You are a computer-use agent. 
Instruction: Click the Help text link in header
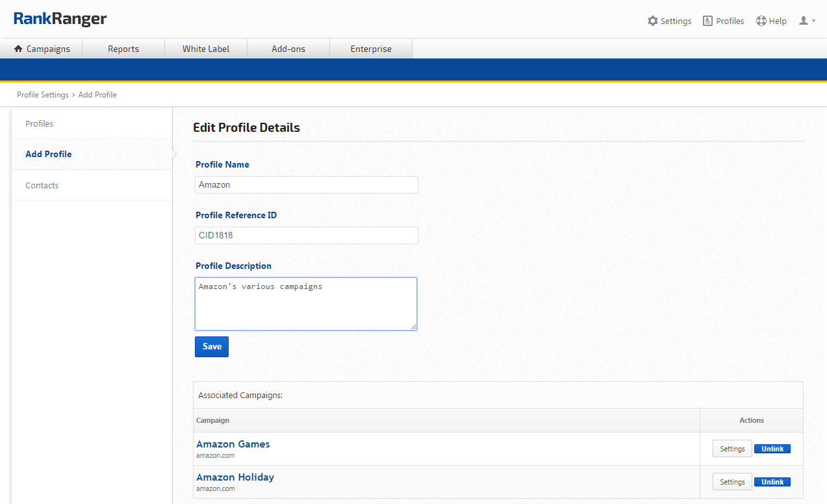pos(778,21)
